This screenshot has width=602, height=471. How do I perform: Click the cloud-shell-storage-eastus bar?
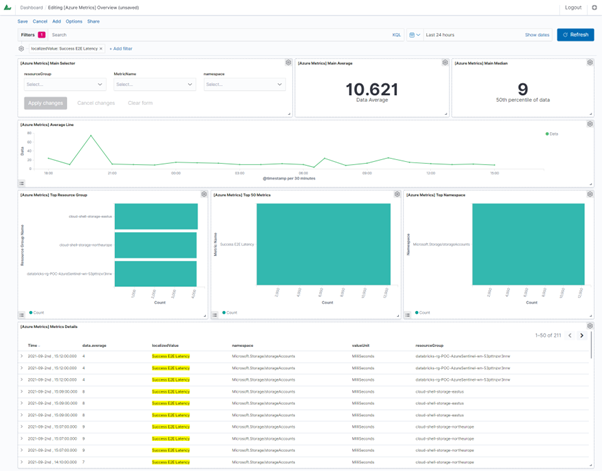coord(156,216)
